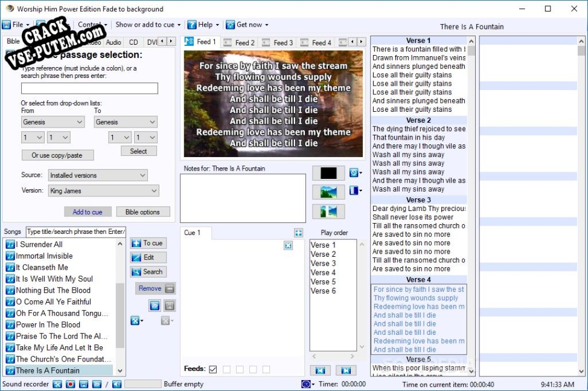Click the Add to cue button

tap(88, 212)
